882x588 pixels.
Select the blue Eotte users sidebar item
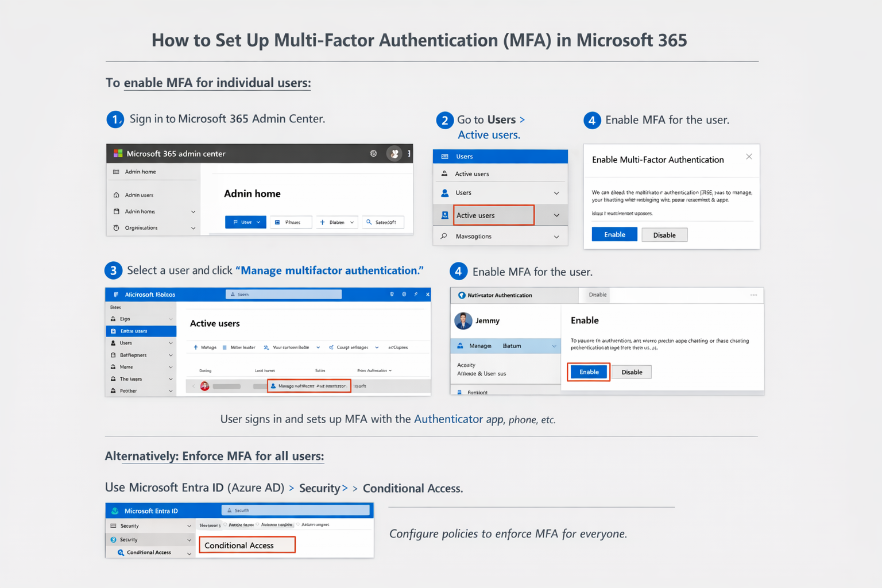pyautogui.click(x=141, y=331)
